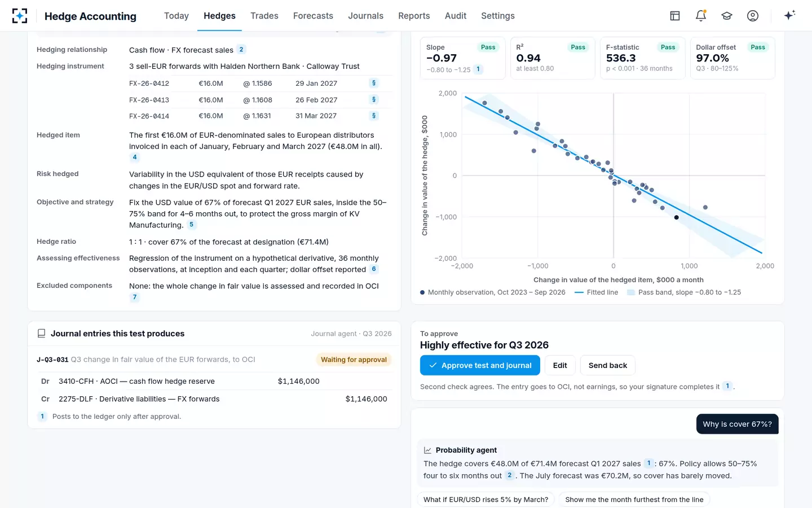
Task: Open citation 5 after KV Manufacturing
Action: (x=192, y=225)
